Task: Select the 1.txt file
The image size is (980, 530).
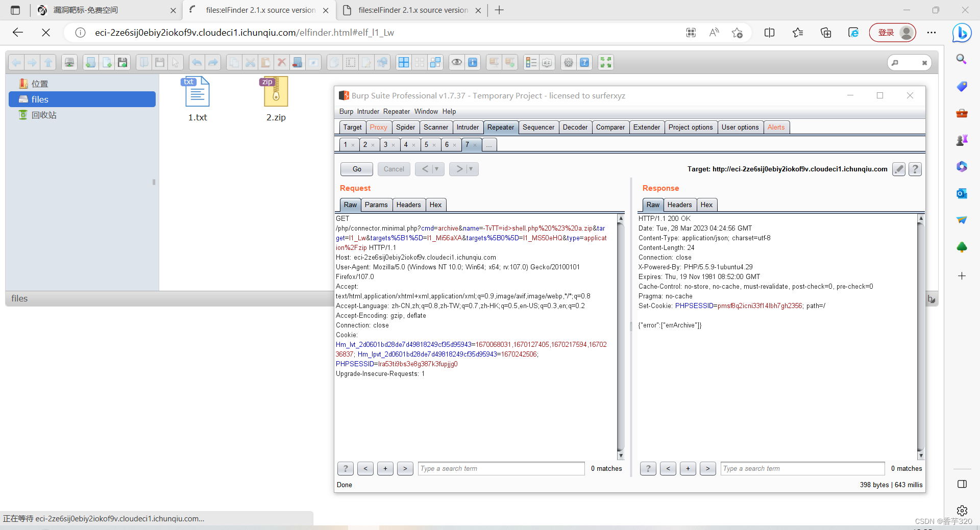Action: click(x=198, y=99)
